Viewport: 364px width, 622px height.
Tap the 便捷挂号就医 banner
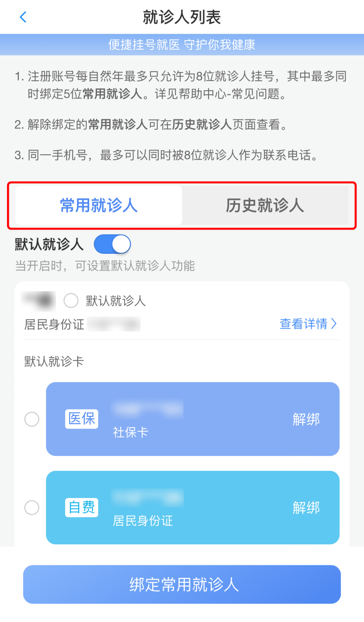pyautogui.click(x=182, y=44)
